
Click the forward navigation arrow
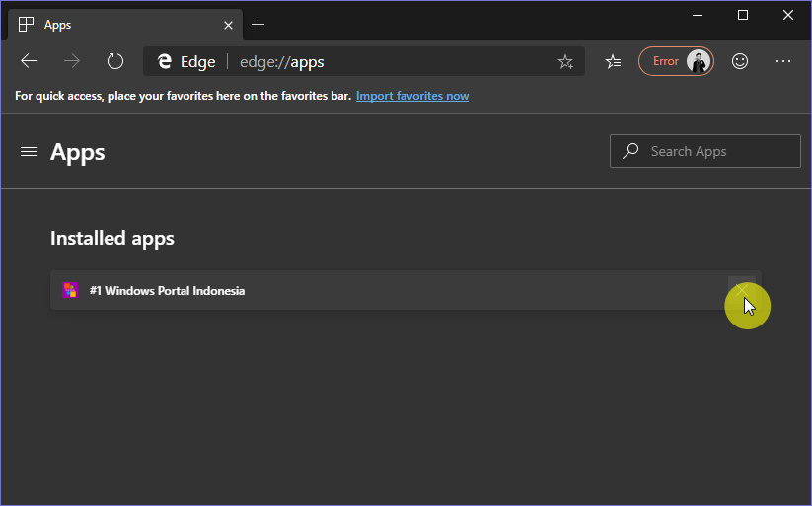[71, 61]
